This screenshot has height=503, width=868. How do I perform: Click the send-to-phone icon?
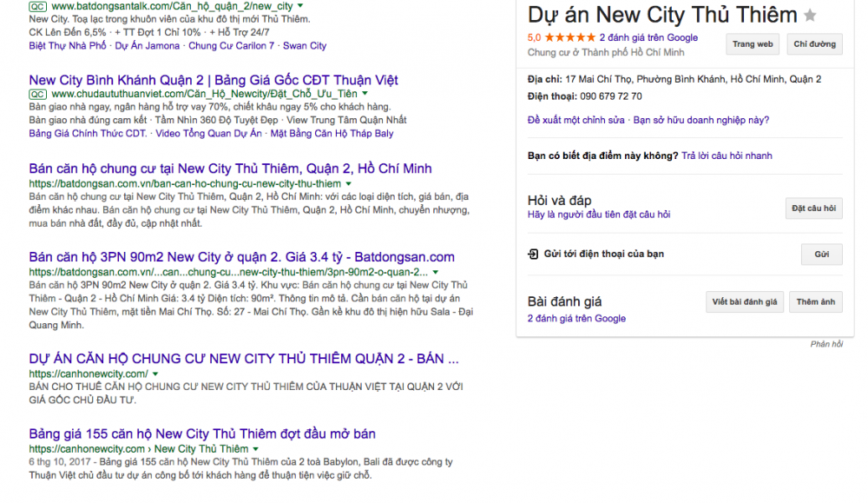click(533, 255)
